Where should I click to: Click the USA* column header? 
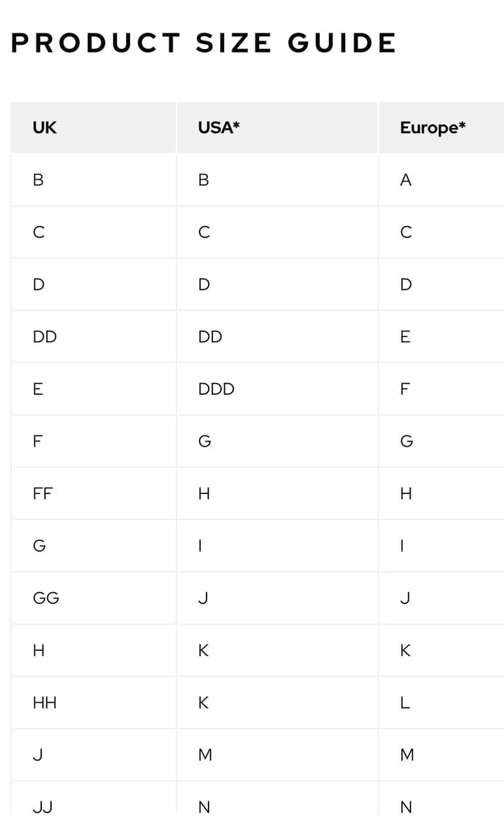coord(218,128)
